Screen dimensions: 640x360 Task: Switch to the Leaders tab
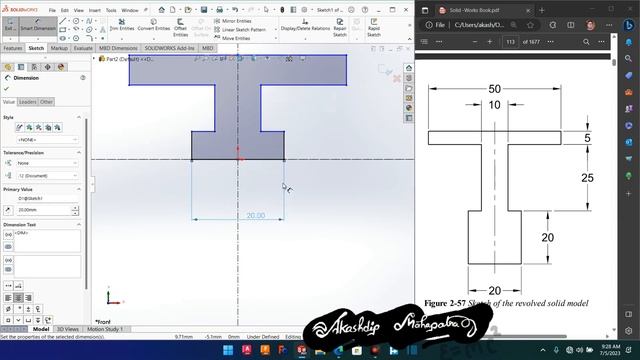(x=27, y=102)
